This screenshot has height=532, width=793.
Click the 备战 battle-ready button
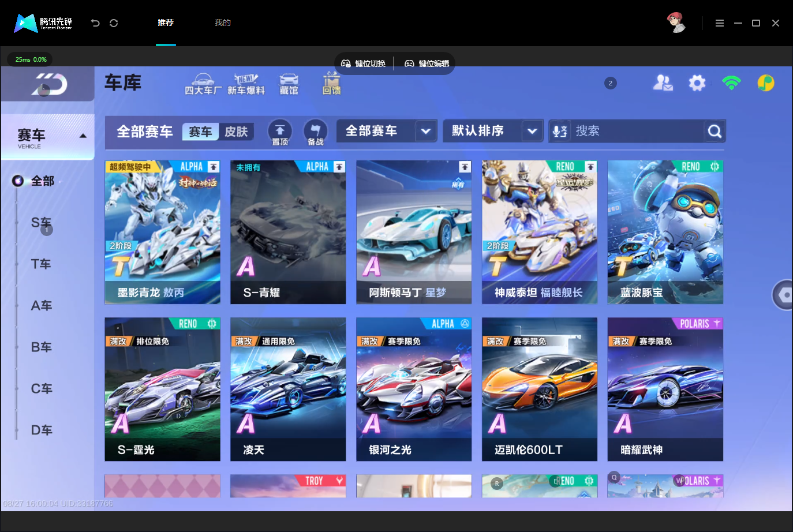pos(315,132)
